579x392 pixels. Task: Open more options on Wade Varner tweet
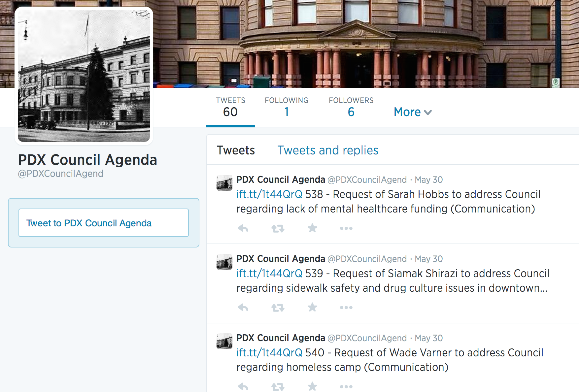[346, 387]
